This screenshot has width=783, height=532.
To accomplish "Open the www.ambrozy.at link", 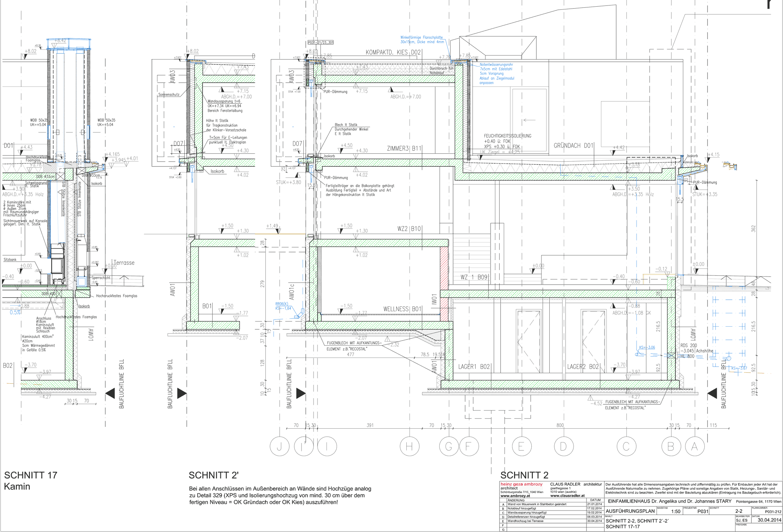I will (515, 496).
